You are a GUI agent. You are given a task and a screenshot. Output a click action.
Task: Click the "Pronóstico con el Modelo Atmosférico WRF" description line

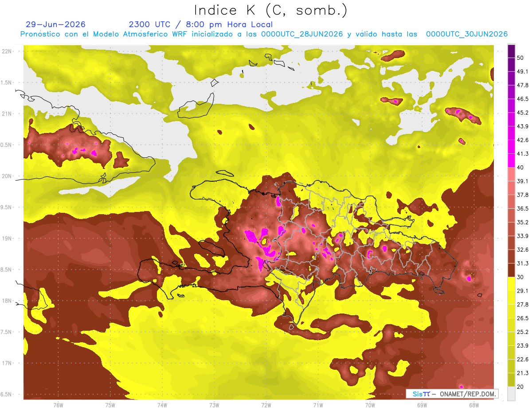click(264, 34)
